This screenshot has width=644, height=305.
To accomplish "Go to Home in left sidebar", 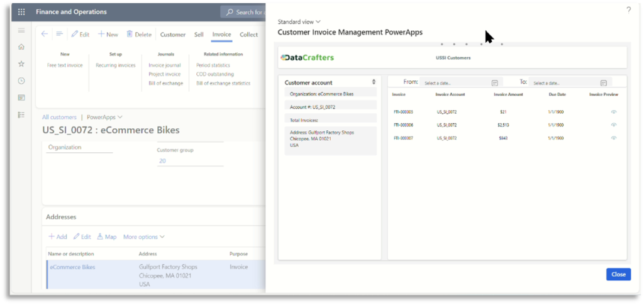I will (x=21, y=47).
